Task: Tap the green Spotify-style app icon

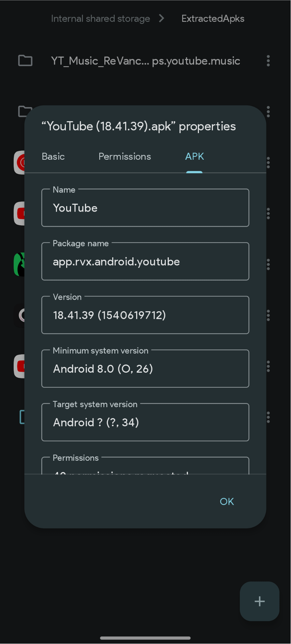Action: 20,264
